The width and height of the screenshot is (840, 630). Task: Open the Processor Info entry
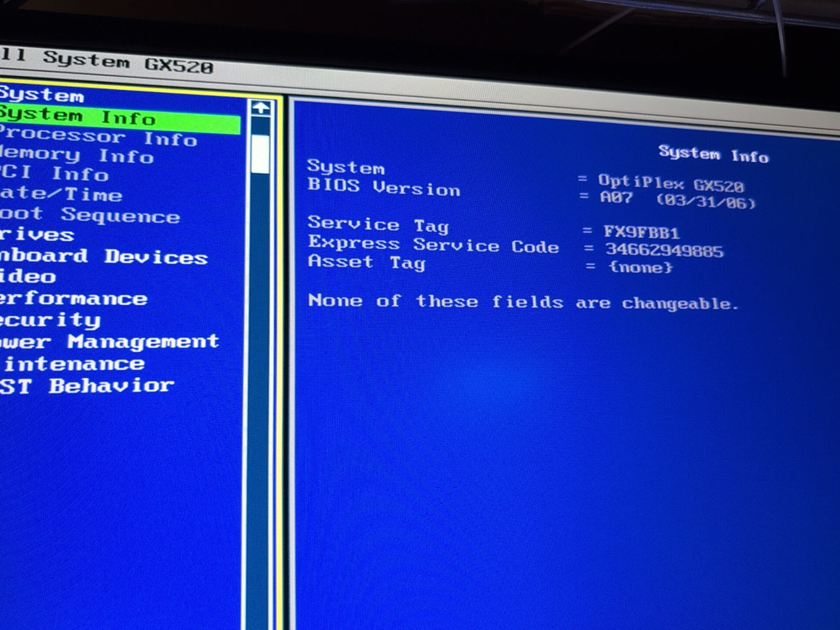[98, 137]
